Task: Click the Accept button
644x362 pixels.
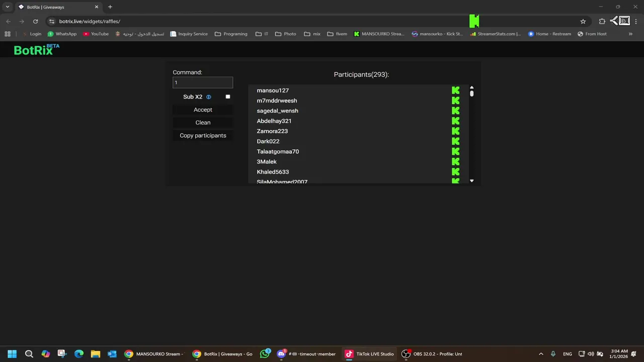Action: click(x=203, y=110)
